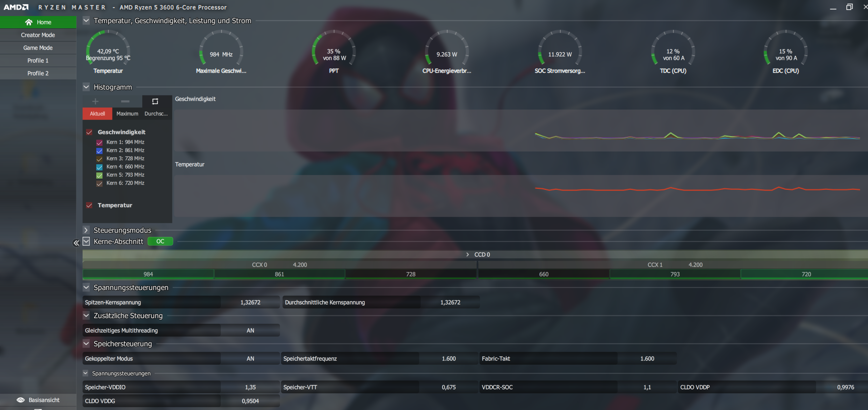Screen dimensions: 868x410
Task: Expand the Steuerungsmodus section
Action: pos(86,230)
